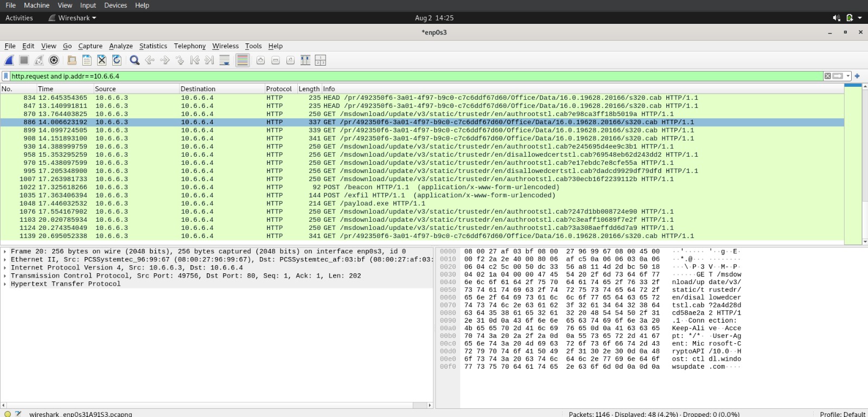The height and width of the screenshot is (417, 868).
Task: Select packet 958 disallowedcertstl.cab row
Action: (x=422, y=155)
